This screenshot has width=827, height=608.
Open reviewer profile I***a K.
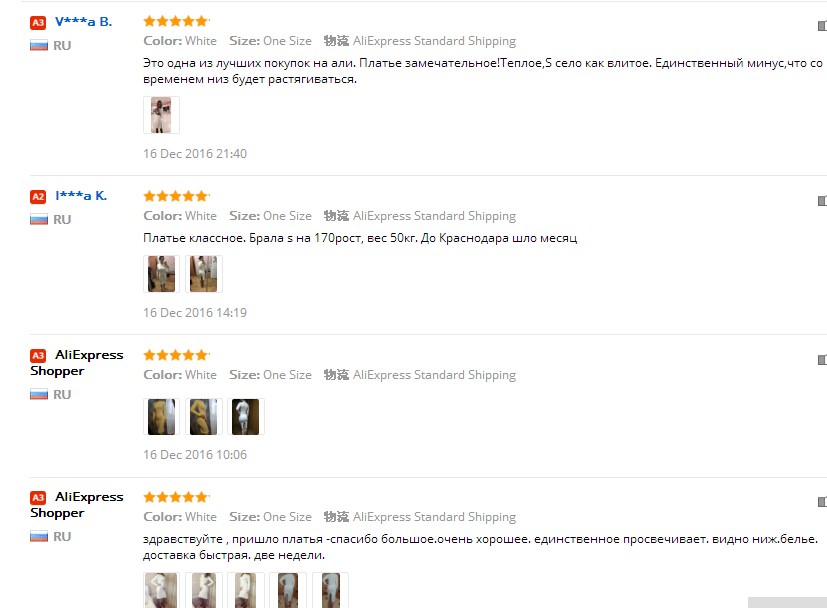coord(81,196)
